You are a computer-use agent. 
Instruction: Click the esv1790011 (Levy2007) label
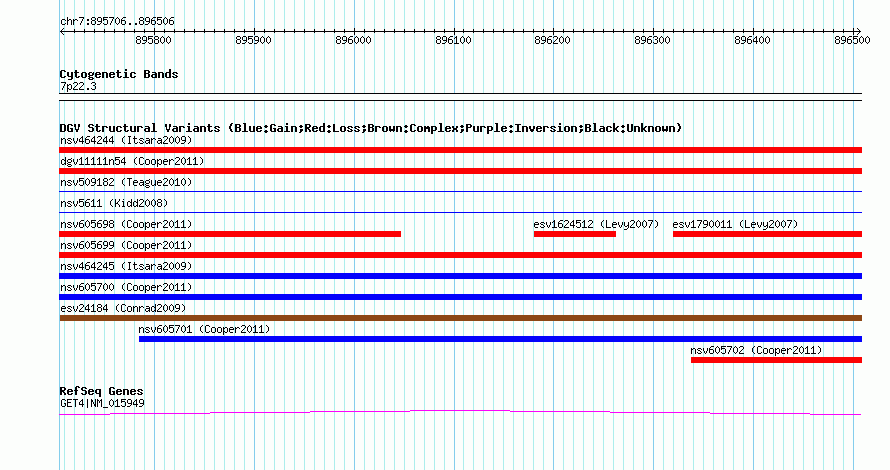tap(736, 224)
